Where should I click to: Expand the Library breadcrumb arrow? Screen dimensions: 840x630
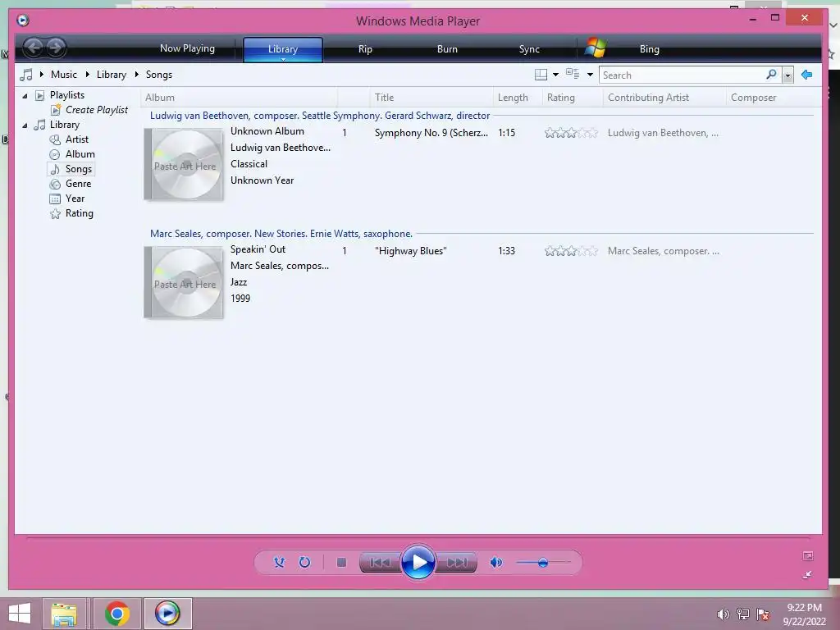tap(87, 74)
